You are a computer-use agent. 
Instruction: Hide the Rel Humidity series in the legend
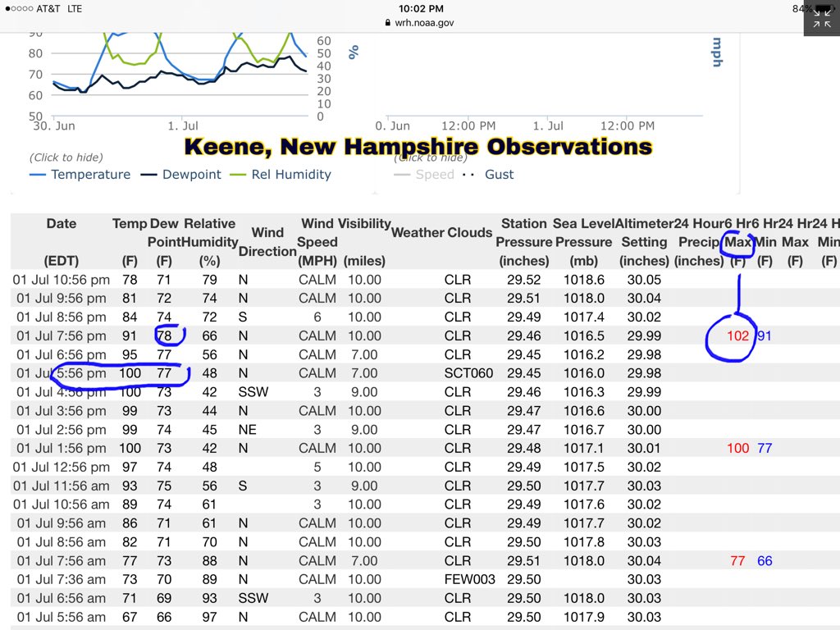click(281, 175)
